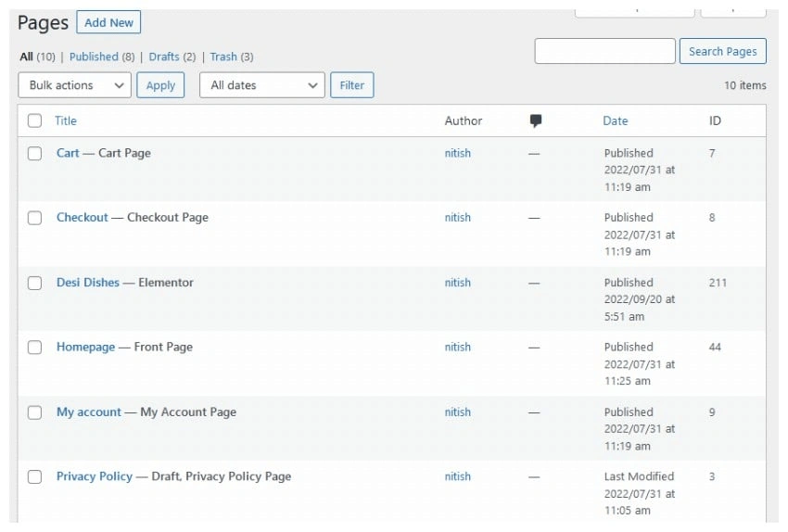Tick the checkbox for Cart page
The image size is (788, 532).
(34, 154)
